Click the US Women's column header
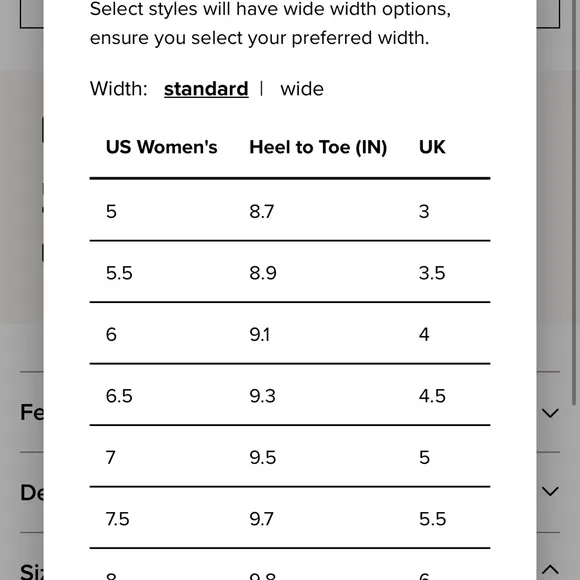 point(161,147)
